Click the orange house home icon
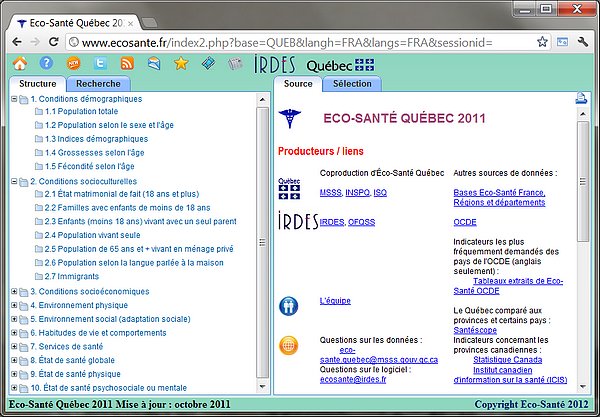Viewport: 600px width, 417px height. tap(20, 63)
